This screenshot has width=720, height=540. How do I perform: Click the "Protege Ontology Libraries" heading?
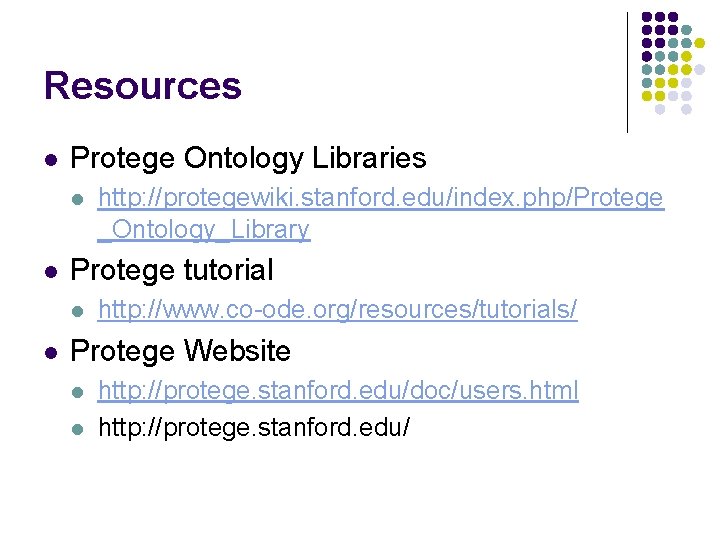[x=248, y=158]
